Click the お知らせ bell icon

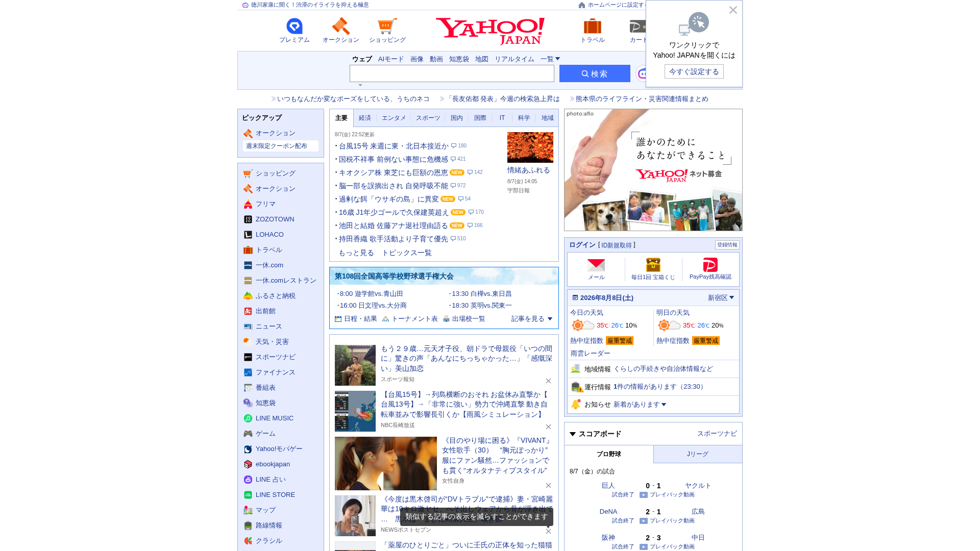click(576, 404)
